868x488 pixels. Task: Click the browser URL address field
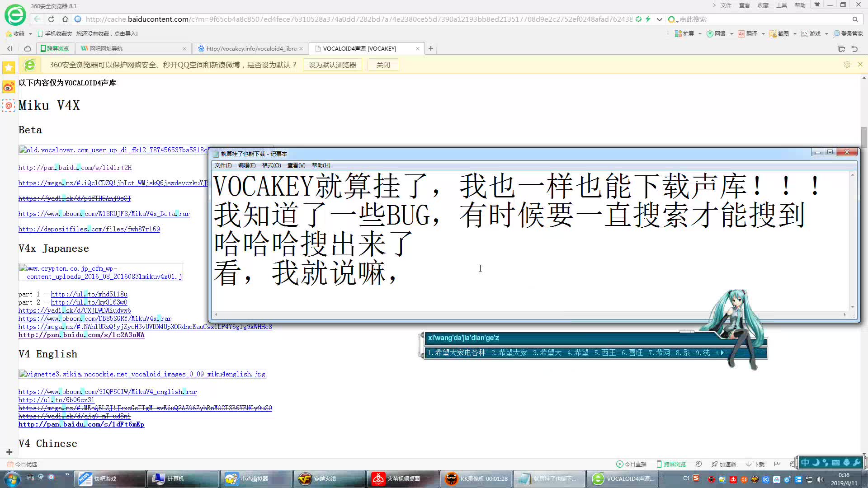tap(359, 19)
